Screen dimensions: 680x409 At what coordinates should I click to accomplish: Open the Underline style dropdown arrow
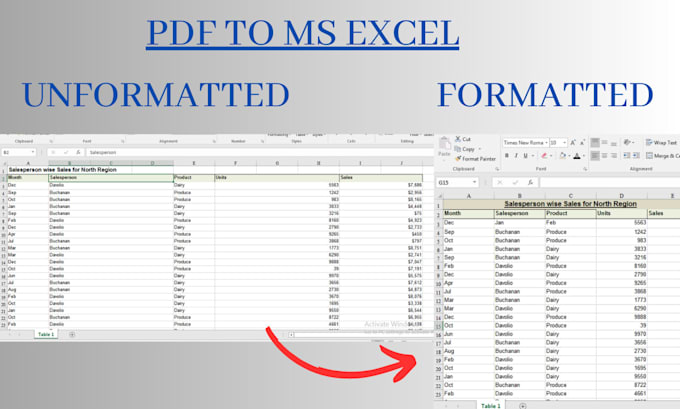coord(533,155)
